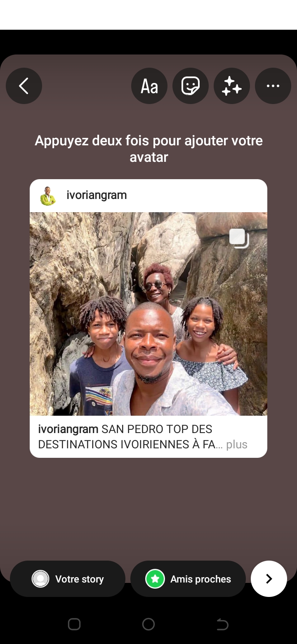Tap the ivoriangram profile avatar
Viewport: 297px width, 644px height.
tap(48, 196)
